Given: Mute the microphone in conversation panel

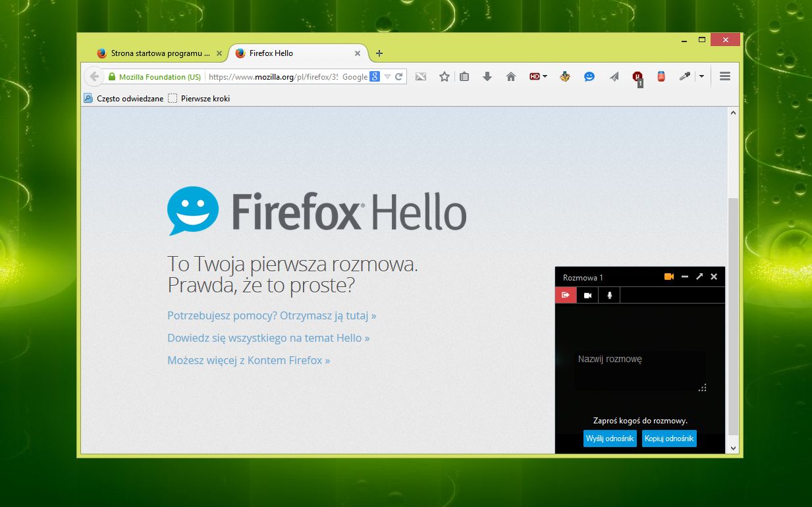Looking at the screenshot, I should point(609,295).
